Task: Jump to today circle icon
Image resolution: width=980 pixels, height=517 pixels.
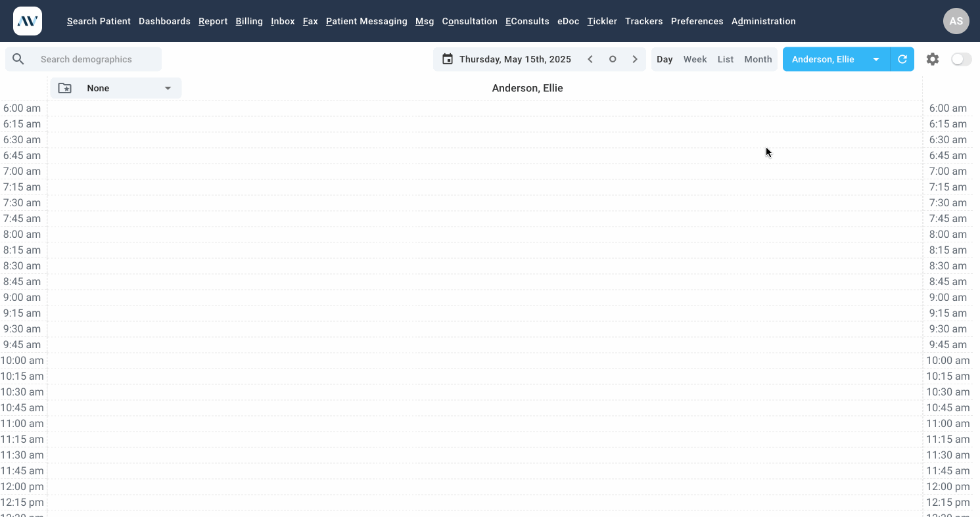Action: tap(613, 59)
